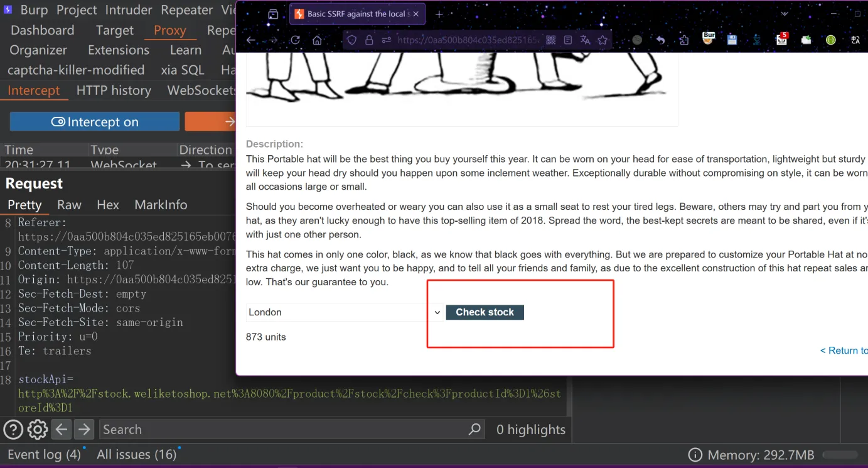
Task: Show QR code for the page
Action: click(x=551, y=40)
